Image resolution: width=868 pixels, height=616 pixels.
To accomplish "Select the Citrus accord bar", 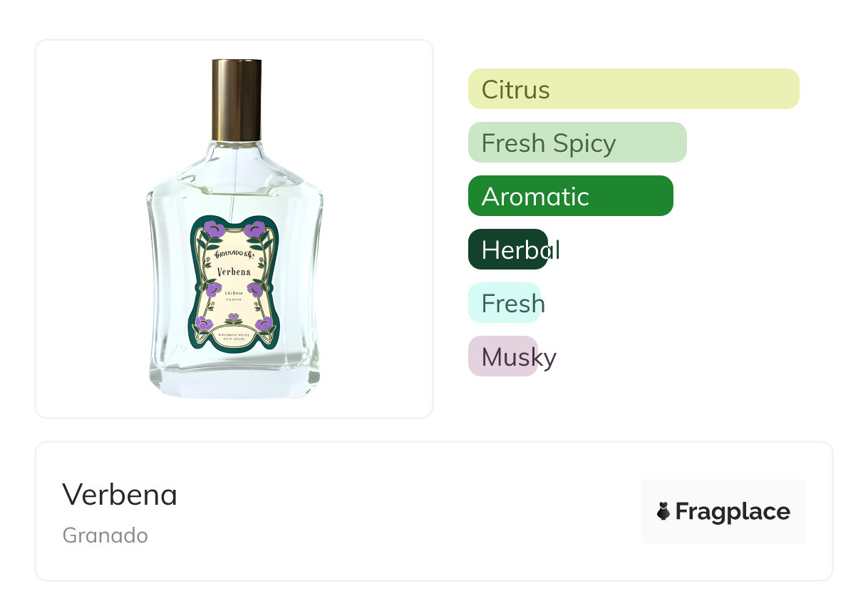I will coord(633,89).
